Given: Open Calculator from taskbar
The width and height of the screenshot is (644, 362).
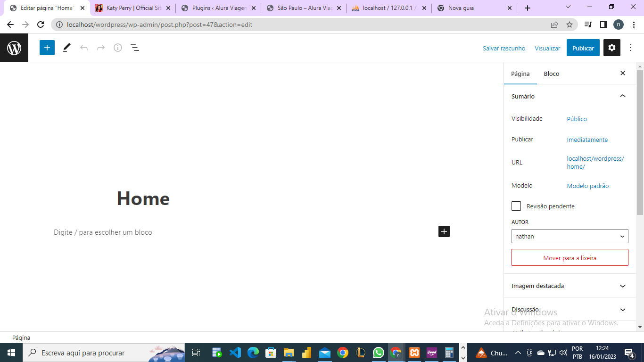Looking at the screenshot, I should coord(449,353).
